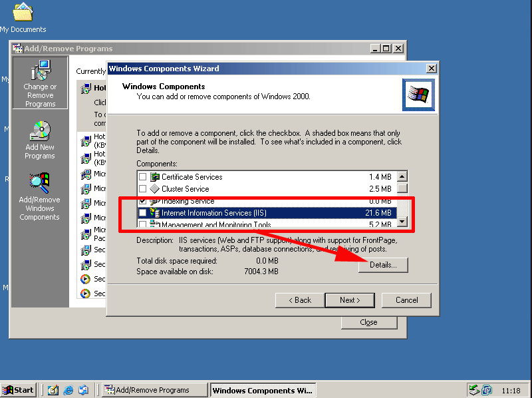The height and width of the screenshot is (398, 532).
Task: Click Show Desktop quick launch icon
Action: tap(53, 390)
